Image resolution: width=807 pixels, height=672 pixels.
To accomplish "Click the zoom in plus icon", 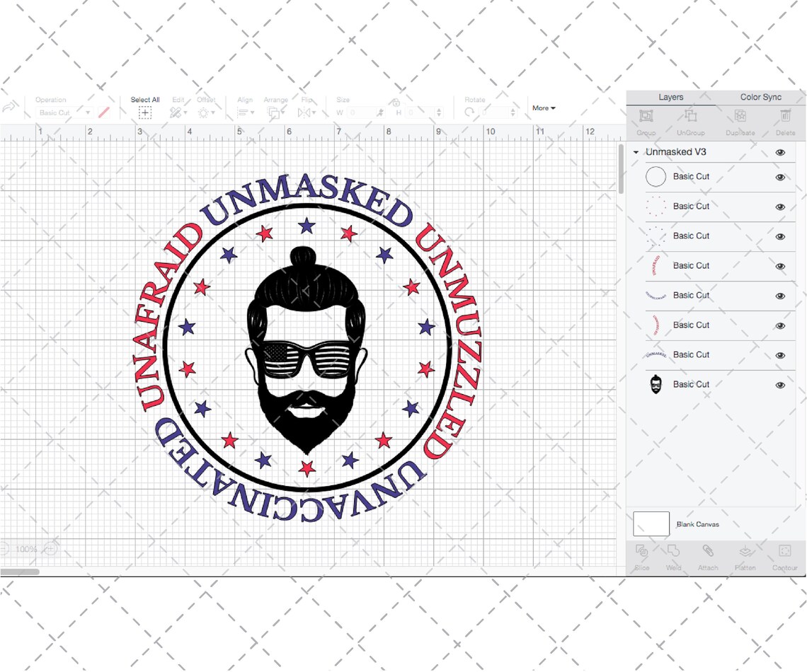I will pyautogui.click(x=50, y=549).
